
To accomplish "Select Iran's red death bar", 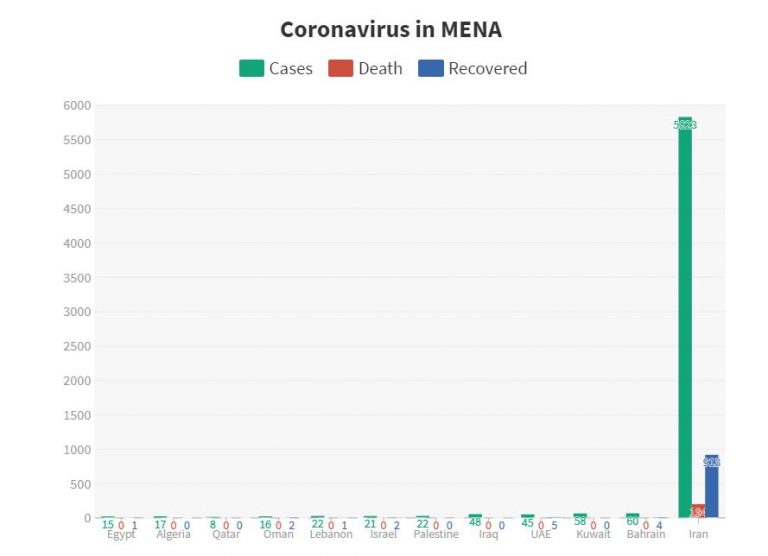I will (698, 511).
